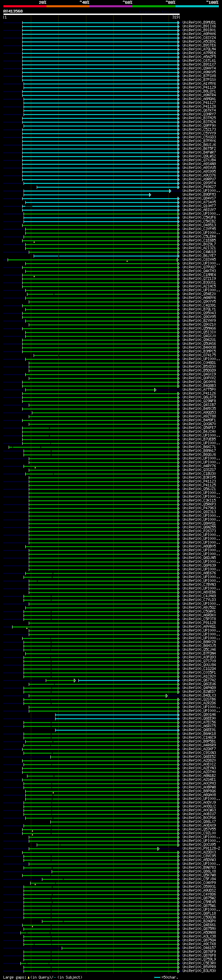Open hit UniRef100_C6SYZ4
This screenshot has width=222, height=980.
[x=199, y=38]
